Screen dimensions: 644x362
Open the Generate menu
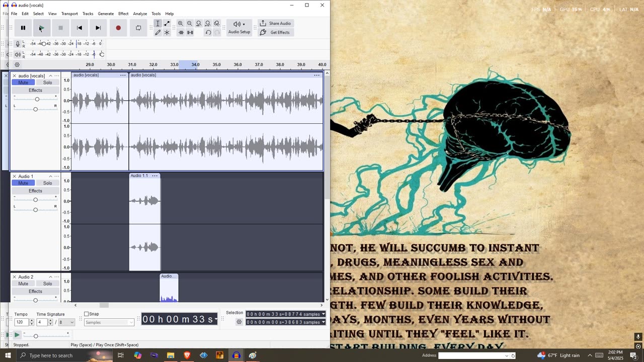106,14
